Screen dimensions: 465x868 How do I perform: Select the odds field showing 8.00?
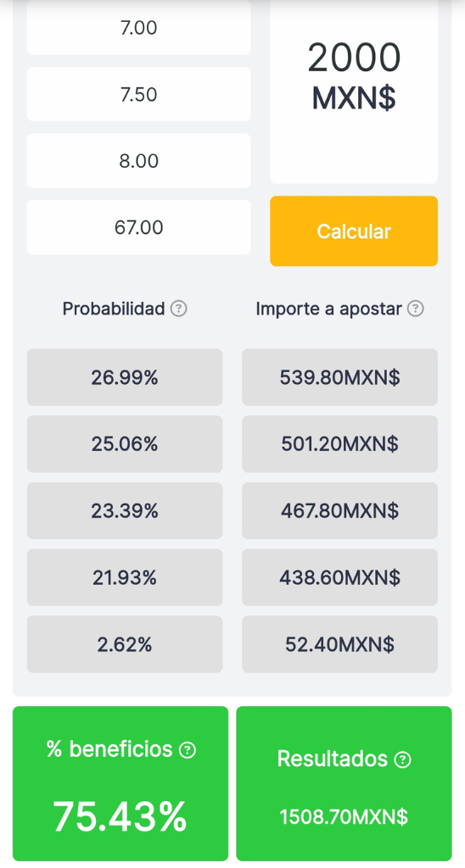tap(138, 160)
